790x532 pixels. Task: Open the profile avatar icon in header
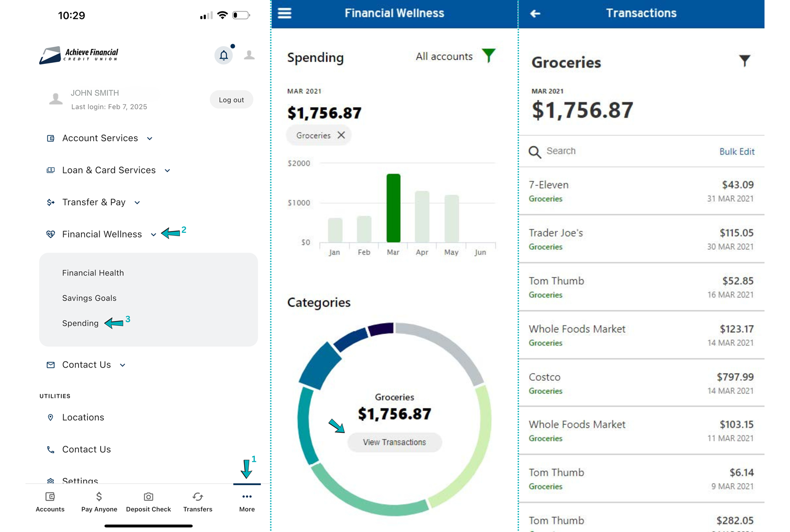click(x=249, y=56)
